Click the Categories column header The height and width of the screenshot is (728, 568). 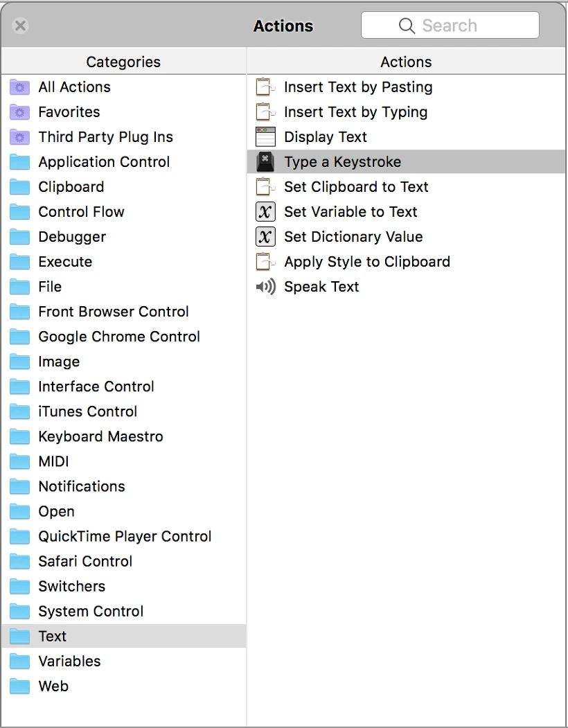tap(123, 62)
